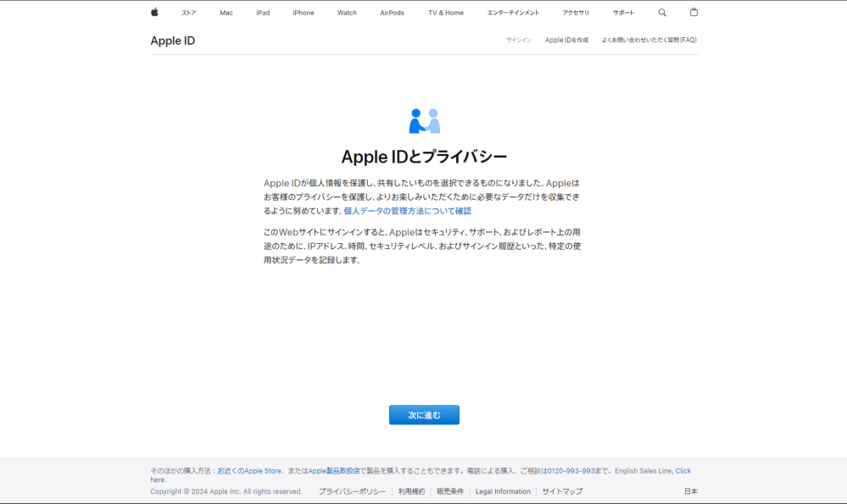Click the Copyright © 2024 Apple Inc. text
847x504 pixels.
point(226,491)
